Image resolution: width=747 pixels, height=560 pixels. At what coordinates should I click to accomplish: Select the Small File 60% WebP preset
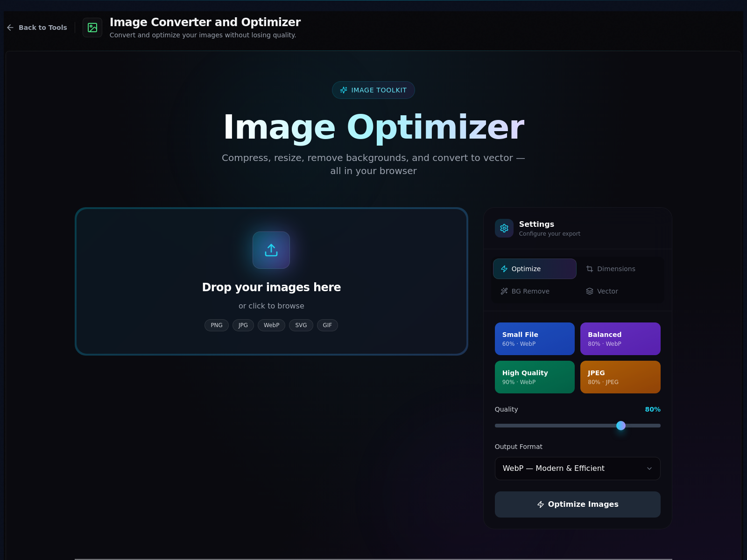535,339
